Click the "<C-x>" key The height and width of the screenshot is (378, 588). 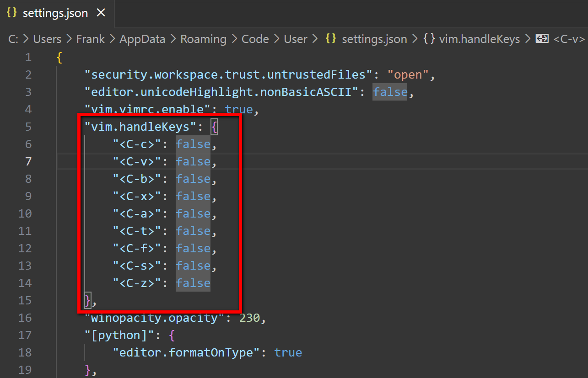137,196
